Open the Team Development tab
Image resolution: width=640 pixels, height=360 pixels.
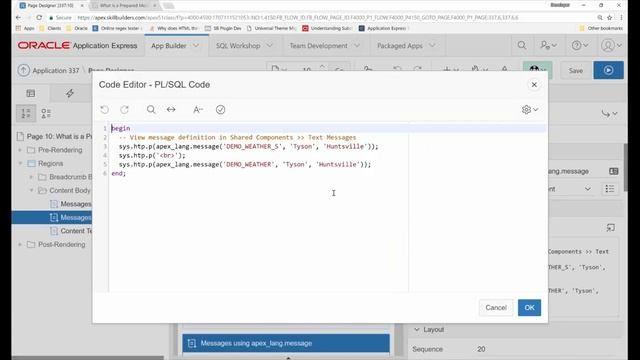[x=318, y=46]
